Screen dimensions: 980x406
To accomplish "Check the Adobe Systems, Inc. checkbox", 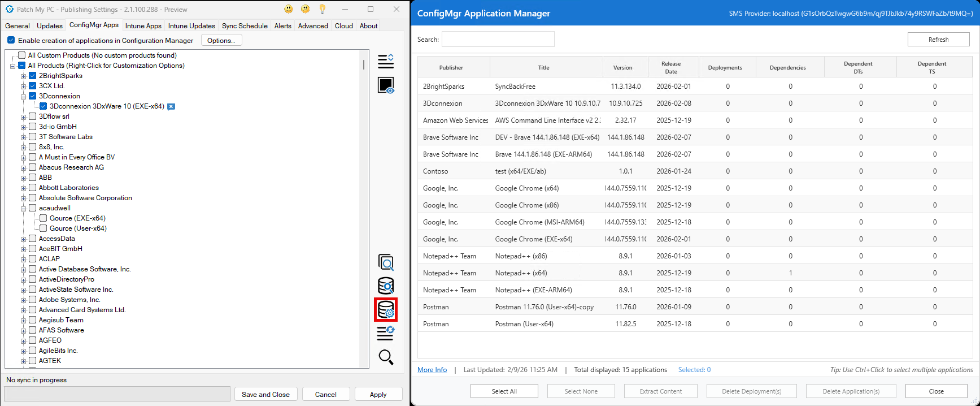I will coord(32,299).
